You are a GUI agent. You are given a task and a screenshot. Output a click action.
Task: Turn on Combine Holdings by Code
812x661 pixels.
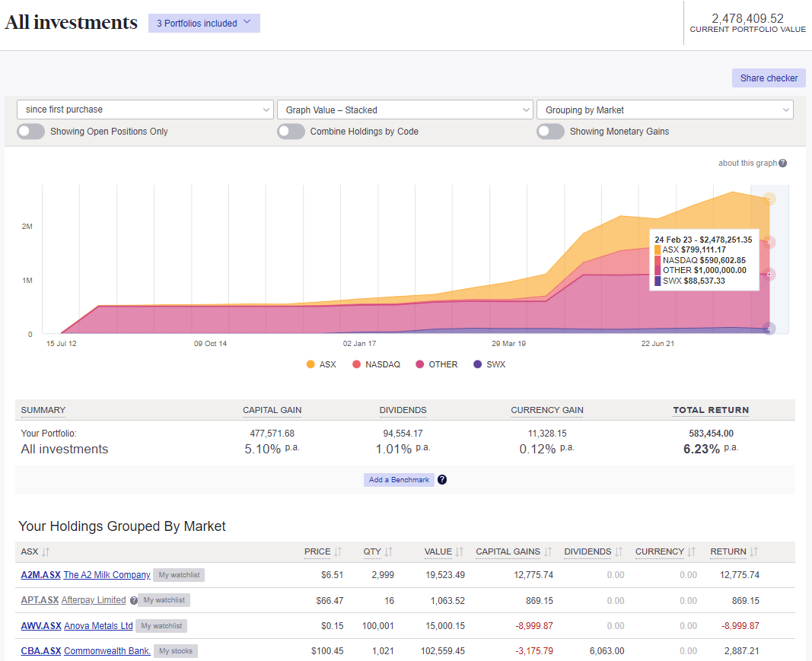tap(291, 131)
